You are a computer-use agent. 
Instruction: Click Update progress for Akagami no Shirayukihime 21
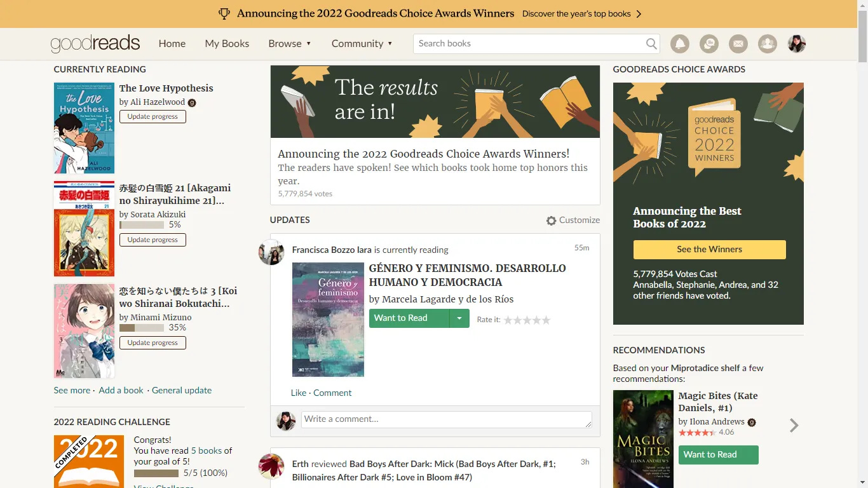click(x=153, y=240)
